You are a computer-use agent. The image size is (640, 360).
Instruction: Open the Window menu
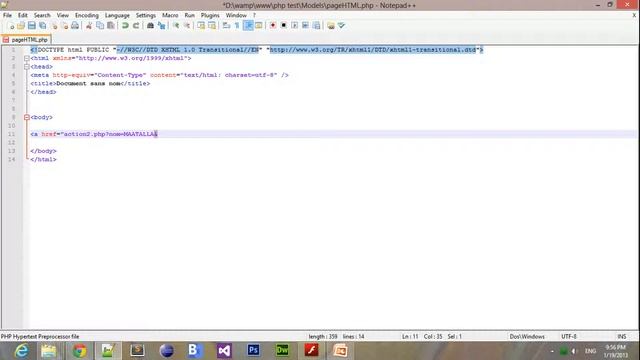236,15
